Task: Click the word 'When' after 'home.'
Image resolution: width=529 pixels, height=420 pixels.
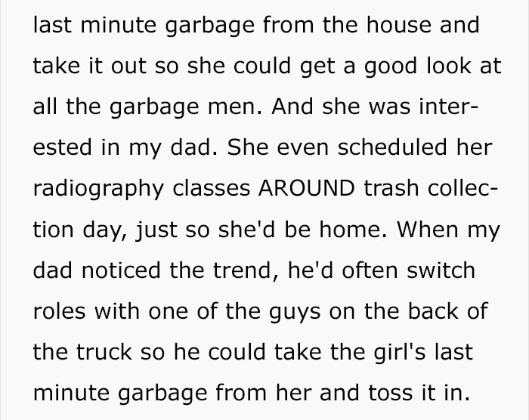Action: pyautogui.click(x=428, y=229)
